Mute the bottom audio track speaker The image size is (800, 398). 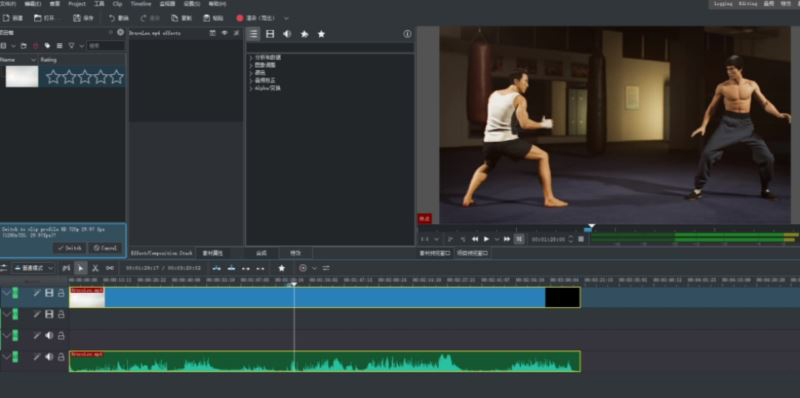(x=49, y=357)
